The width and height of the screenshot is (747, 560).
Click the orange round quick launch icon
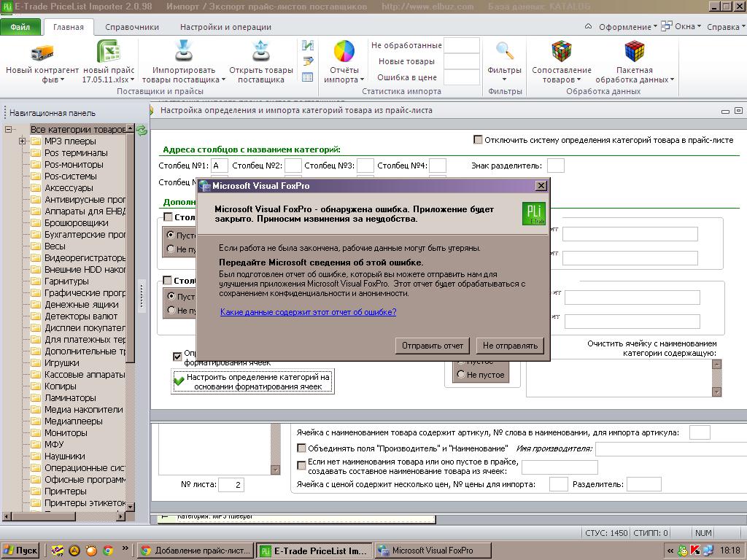tap(91, 551)
